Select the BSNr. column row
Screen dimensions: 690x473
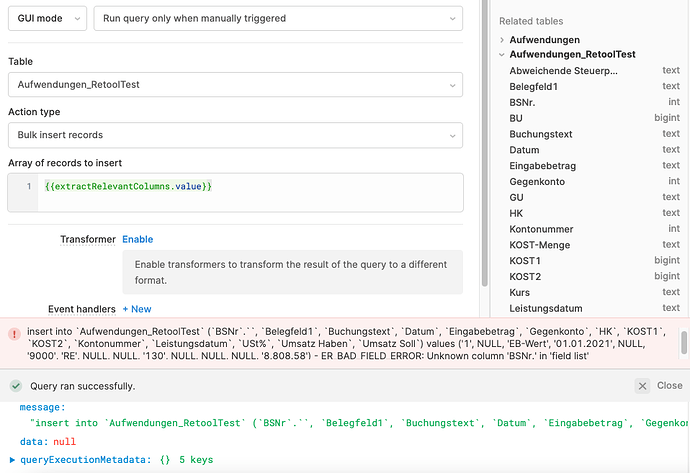click(x=594, y=103)
